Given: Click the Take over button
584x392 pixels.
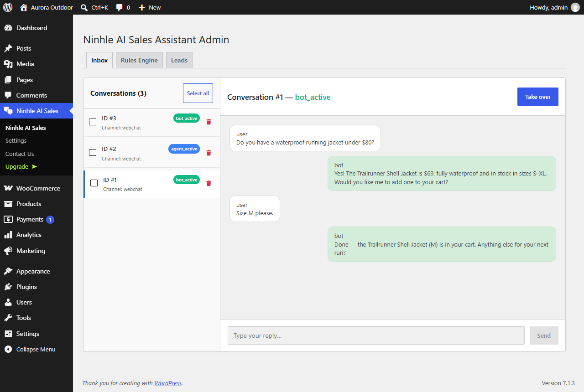Looking at the screenshot, I should [x=538, y=97].
